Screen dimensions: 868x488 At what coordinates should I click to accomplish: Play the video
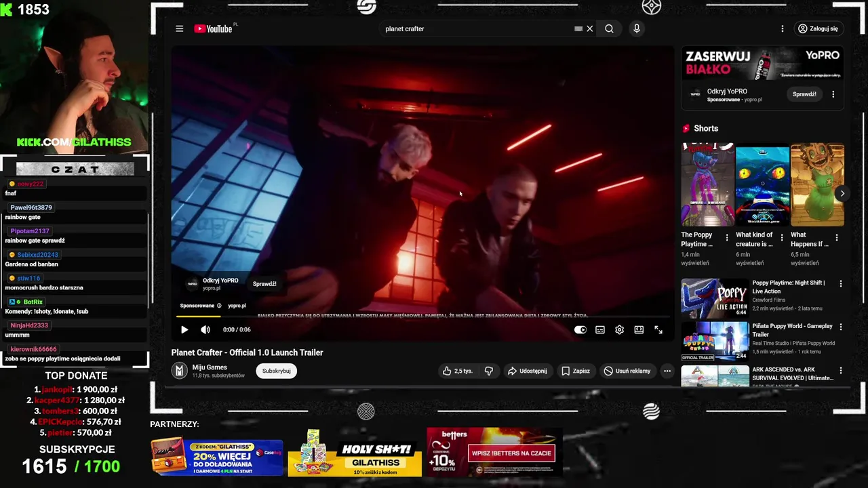pyautogui.click(x=184, y=329)
